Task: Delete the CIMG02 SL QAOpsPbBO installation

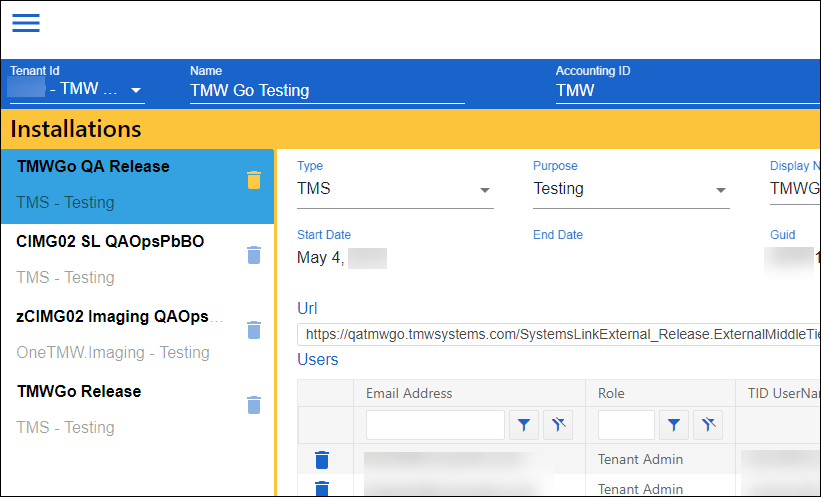Action: (x=254, y=255)
